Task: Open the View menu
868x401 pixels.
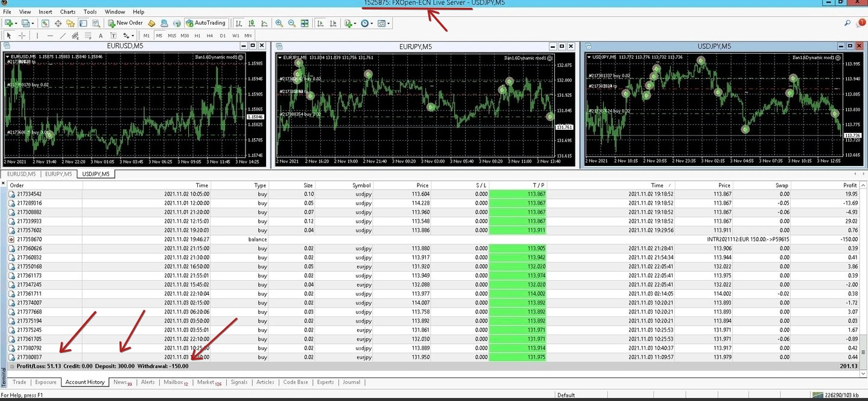Action: tap(25, 11)
